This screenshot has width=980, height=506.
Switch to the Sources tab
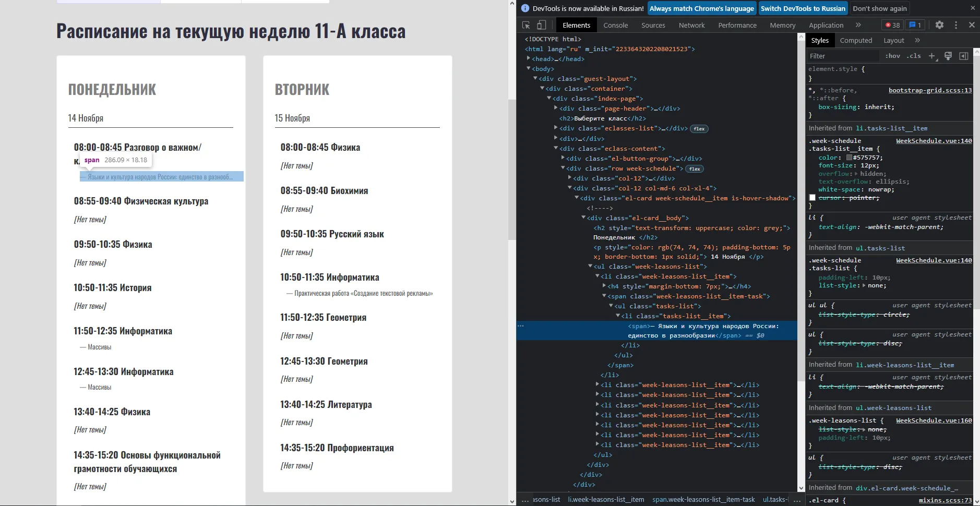click(x=653, y=25)
